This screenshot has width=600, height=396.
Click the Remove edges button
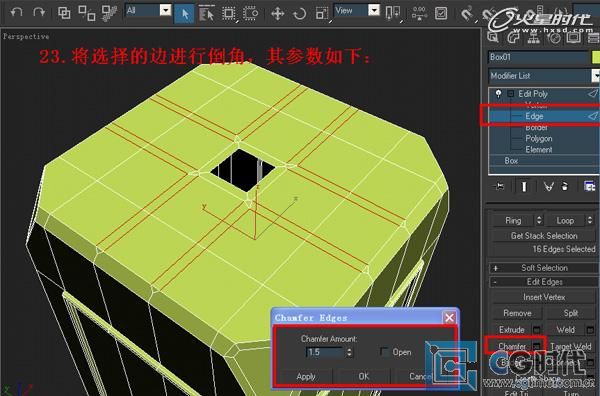pos(517,313)
